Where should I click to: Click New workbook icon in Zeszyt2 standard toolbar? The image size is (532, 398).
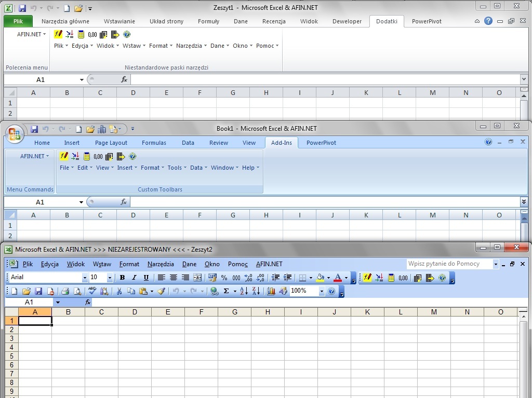(x=14, y=291)
